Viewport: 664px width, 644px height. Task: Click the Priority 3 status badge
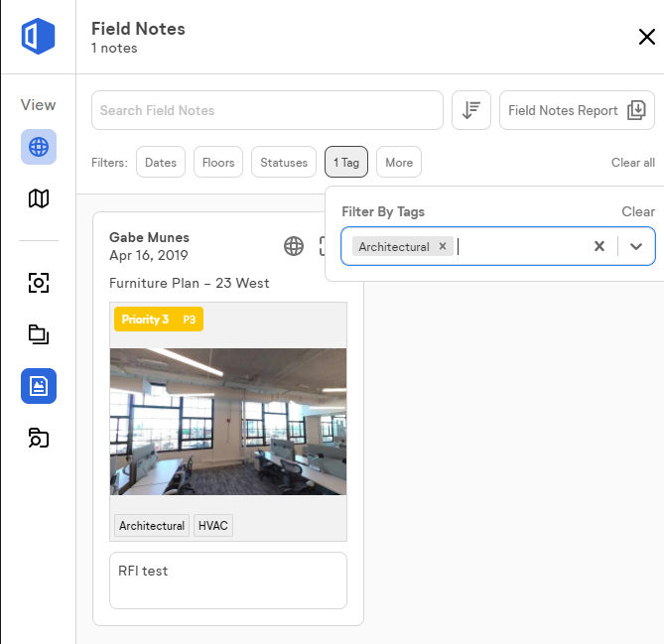coord(159,319)
